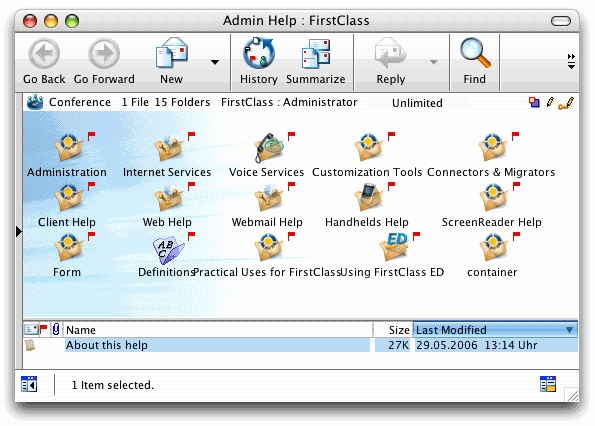Select the Find magnifying glass
Screen dimensions: 595x426
coord(474,53)
